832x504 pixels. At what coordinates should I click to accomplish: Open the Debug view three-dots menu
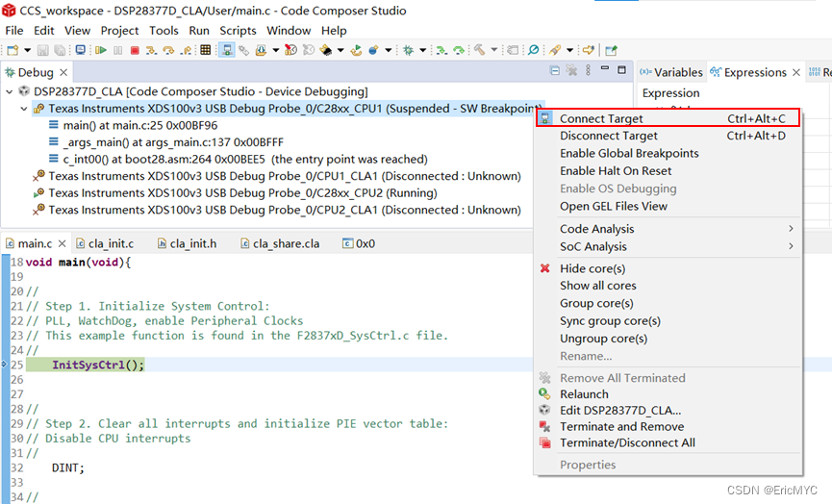[x=588, y=70]
